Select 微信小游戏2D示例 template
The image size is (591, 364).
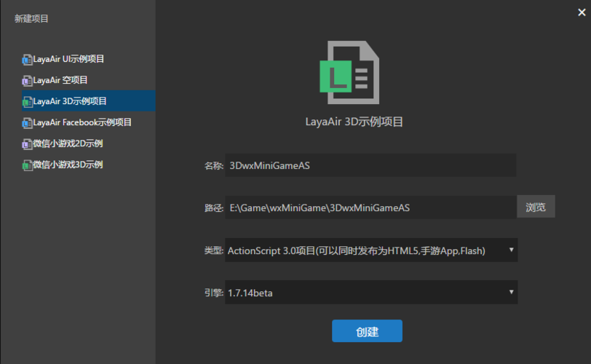(89, 143)
